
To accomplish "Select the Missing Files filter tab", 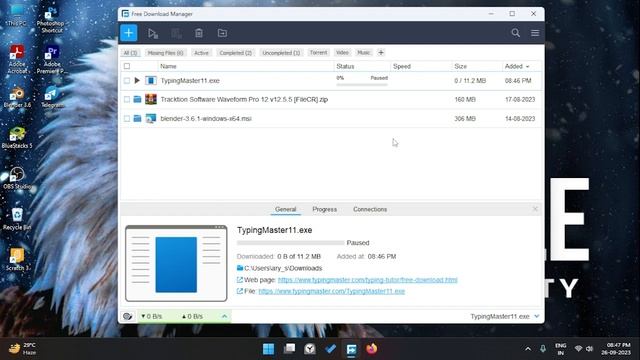I will [165, 53].
